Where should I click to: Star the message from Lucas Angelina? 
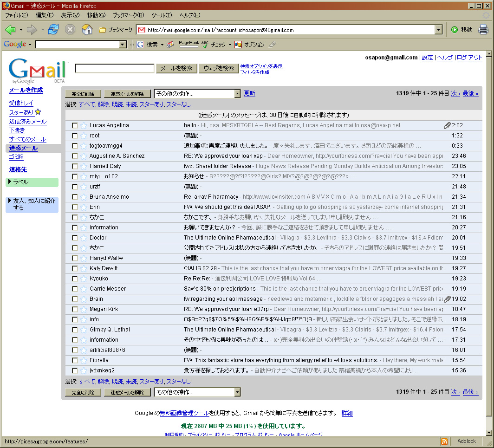[84, 125]
